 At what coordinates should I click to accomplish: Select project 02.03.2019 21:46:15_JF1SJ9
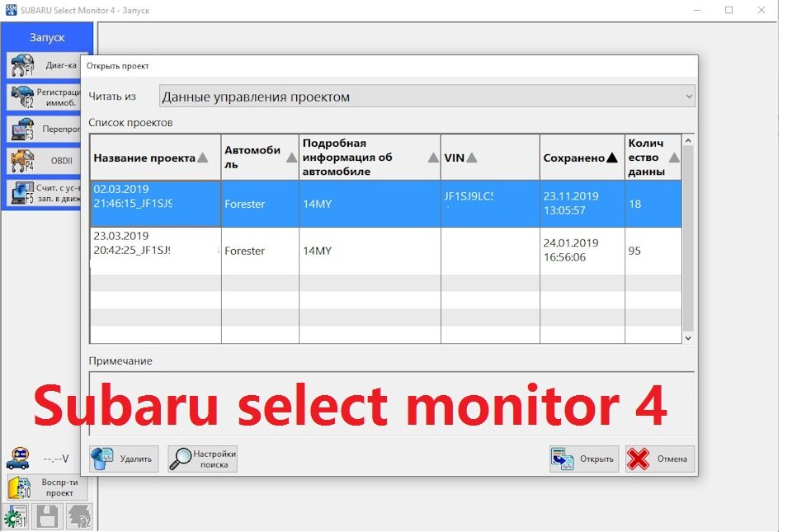pyautogui.click(x=156, y=204)
